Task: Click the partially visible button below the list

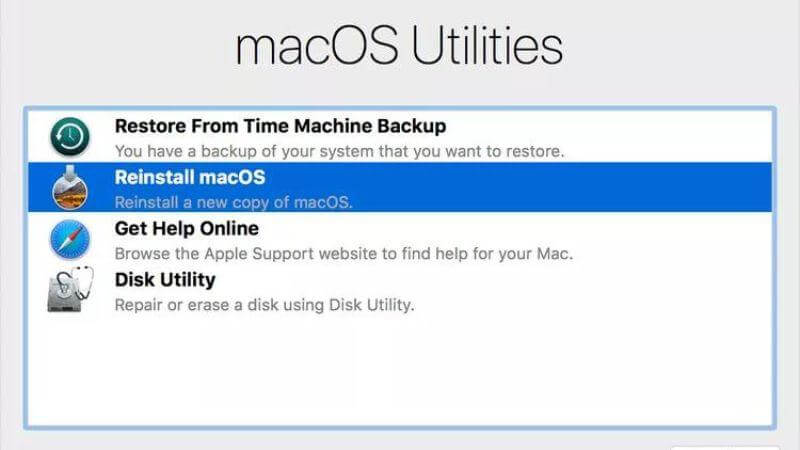Action: 725,445
